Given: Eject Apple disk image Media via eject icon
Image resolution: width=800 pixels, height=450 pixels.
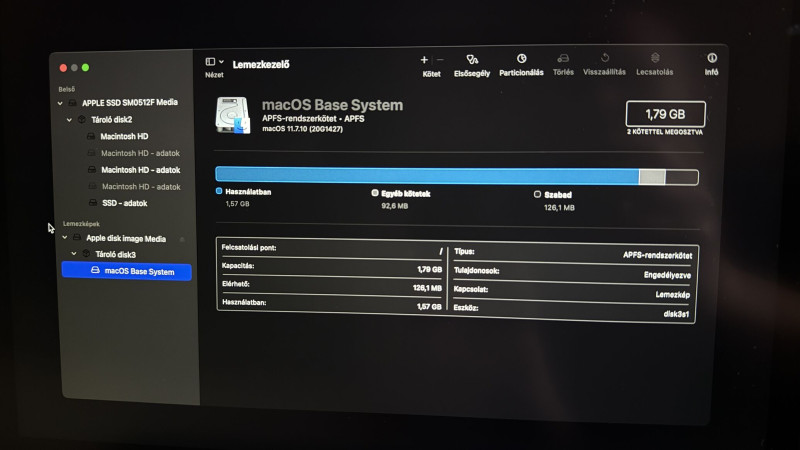Looking at the screenshot, I should click(x=182, y=239).
